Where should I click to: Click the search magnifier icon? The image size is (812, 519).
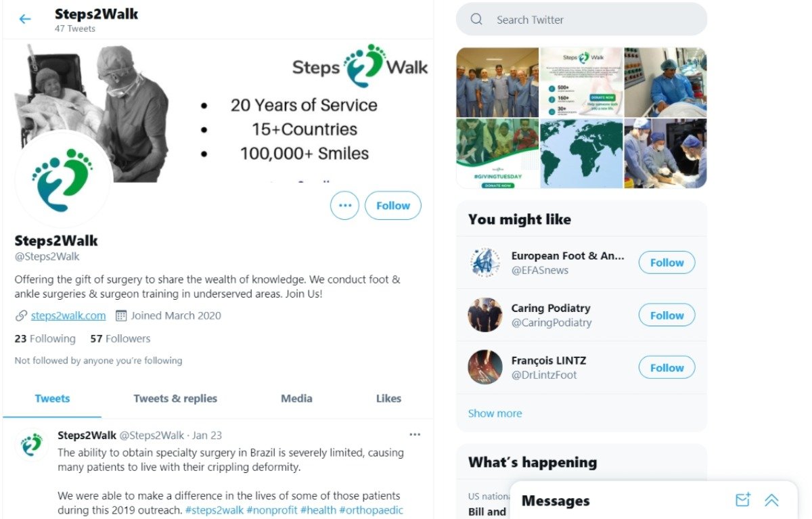(476, 20)
